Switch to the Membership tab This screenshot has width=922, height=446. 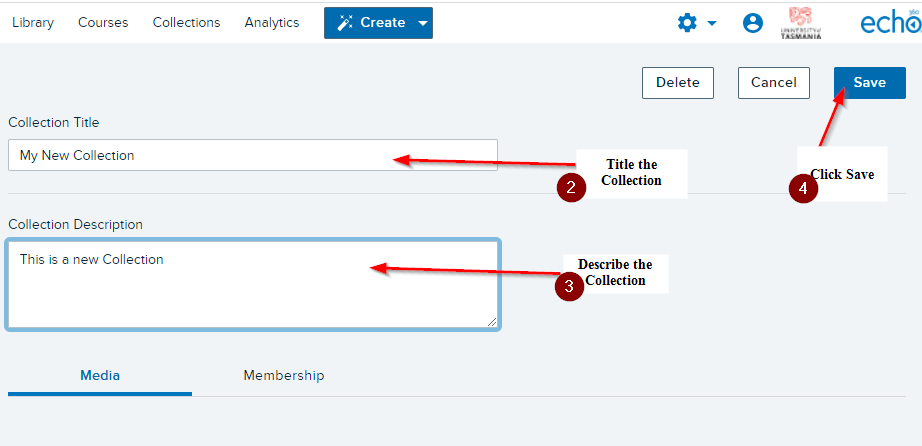click(x=284, y=375)
